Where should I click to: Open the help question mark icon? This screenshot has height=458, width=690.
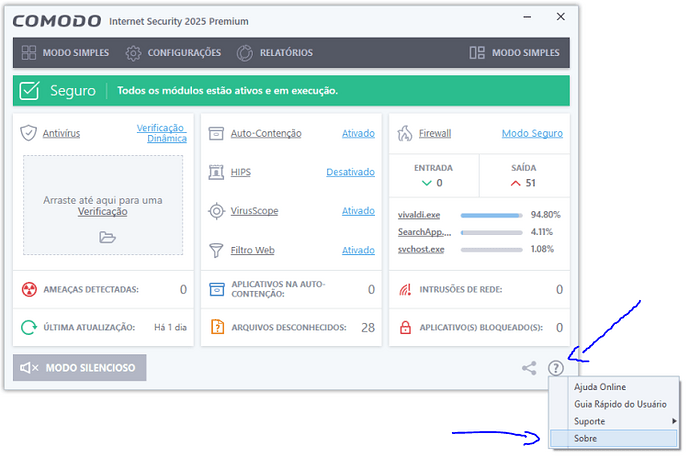(556, 368)
